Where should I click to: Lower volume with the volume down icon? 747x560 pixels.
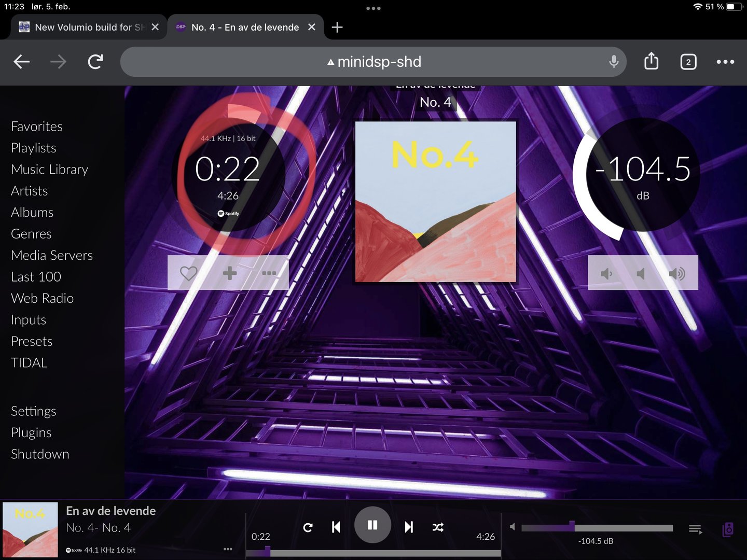606,273
